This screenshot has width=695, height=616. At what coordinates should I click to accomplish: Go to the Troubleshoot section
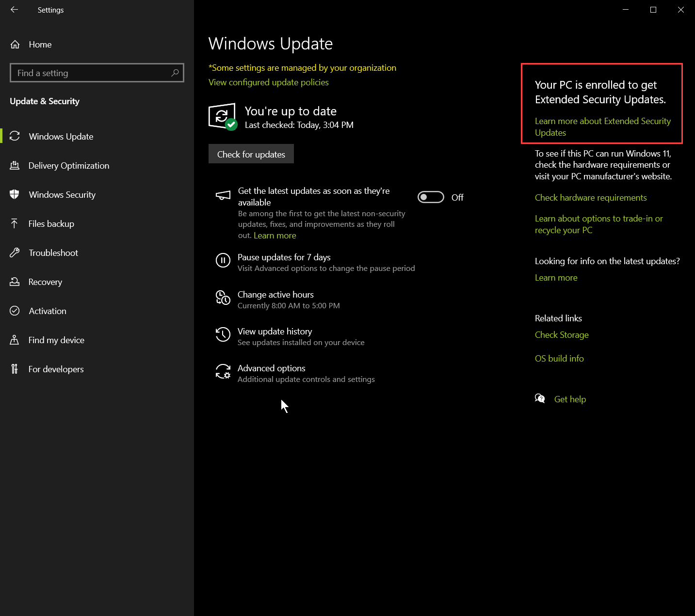point(53,253)
